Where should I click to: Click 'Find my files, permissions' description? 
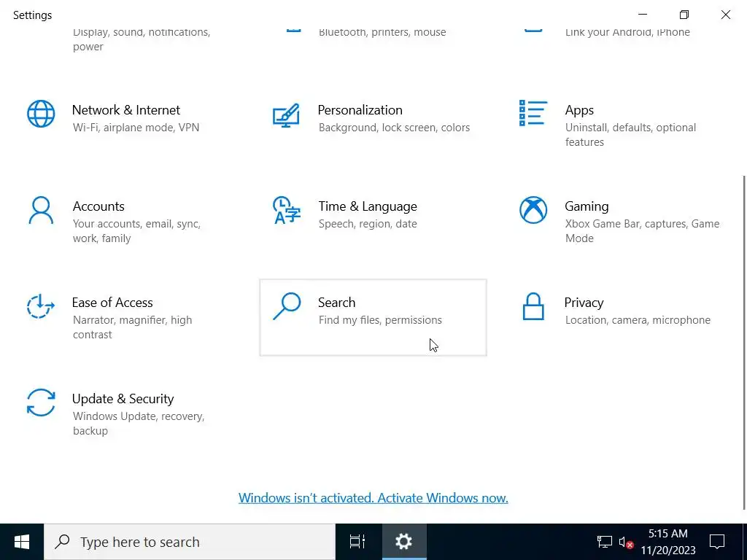[x=380, y=320]
